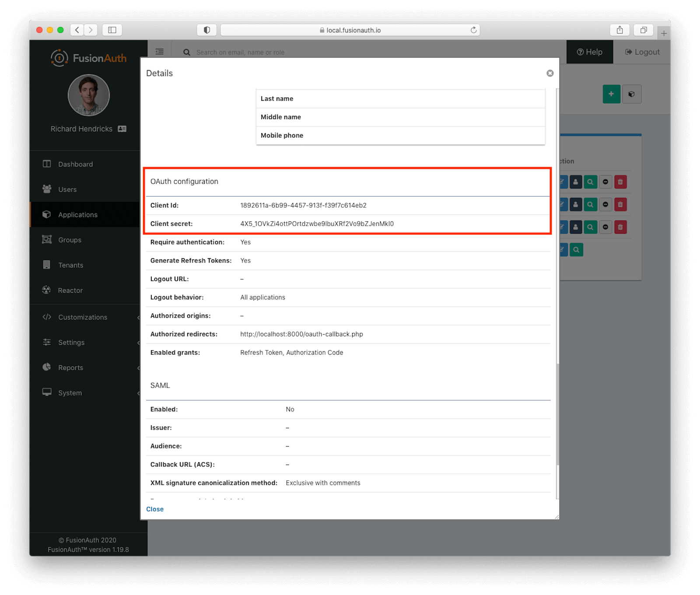This screenshot has width=700, height=595.
Task: Click the green magnifier view icon, last row
Action: click(x=577, y=250)
